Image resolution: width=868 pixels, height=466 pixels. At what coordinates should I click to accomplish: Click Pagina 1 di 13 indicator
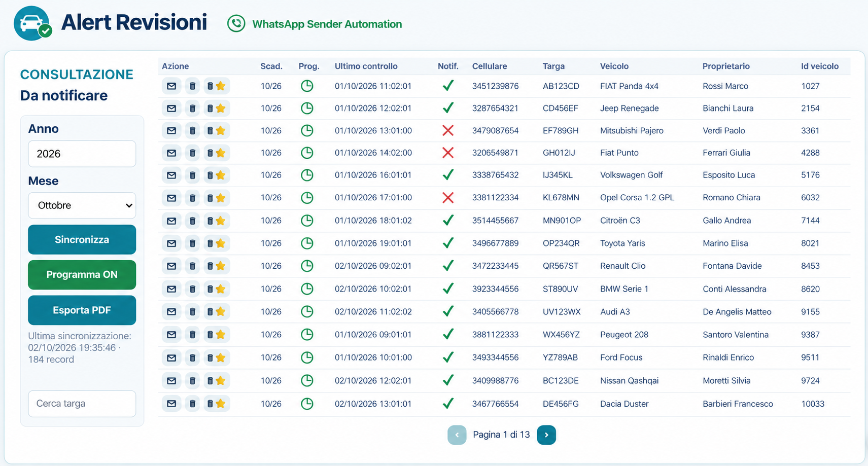point(501,435)
